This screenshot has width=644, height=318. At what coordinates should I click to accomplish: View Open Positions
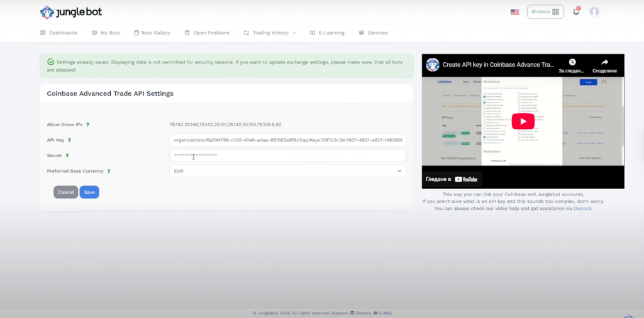click(207, 33)
